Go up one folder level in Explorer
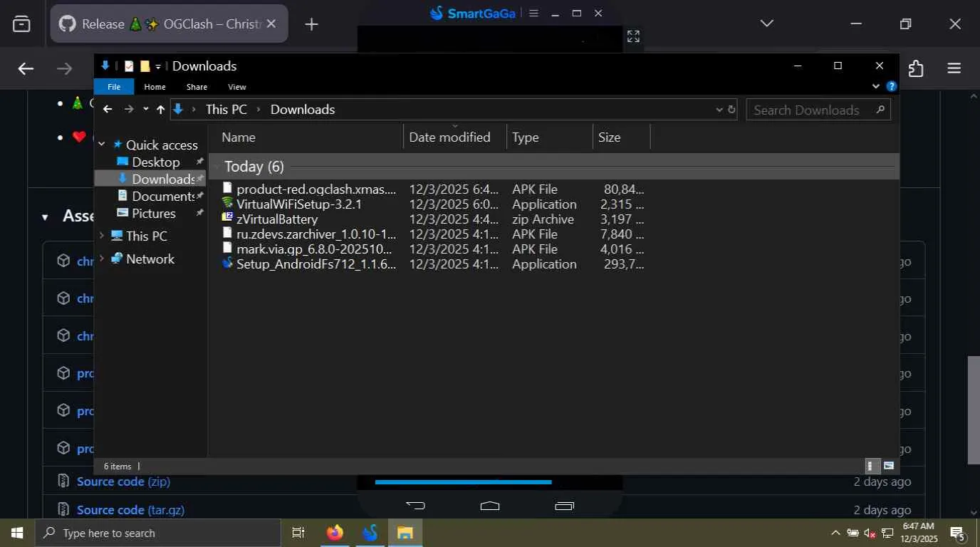Image resolution: width=980 pixels, height=547 pixels. 160,109
